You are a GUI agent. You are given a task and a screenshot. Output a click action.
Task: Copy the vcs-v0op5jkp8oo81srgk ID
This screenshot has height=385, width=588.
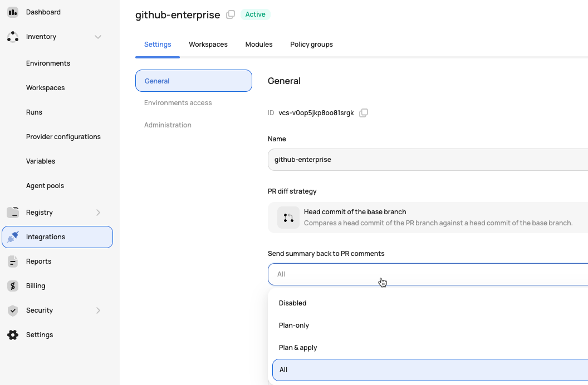click(364, 113)
